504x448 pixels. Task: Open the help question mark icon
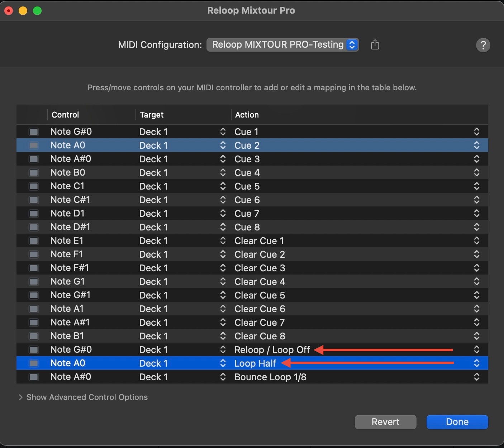[x=483, y=45]
